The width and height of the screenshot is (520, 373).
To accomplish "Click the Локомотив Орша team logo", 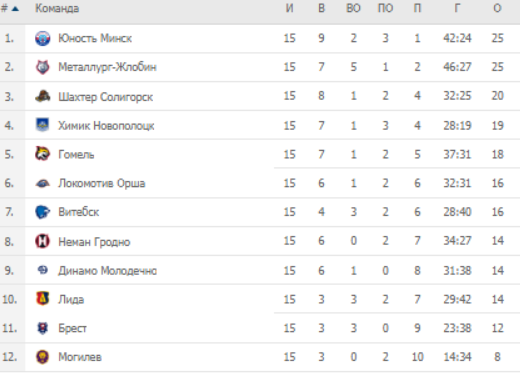I will pyautogui.click(x=43, y=183).
